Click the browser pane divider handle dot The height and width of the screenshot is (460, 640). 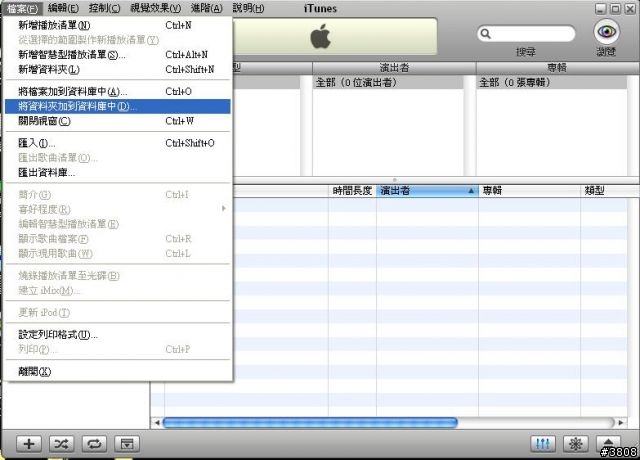(394, 180)
